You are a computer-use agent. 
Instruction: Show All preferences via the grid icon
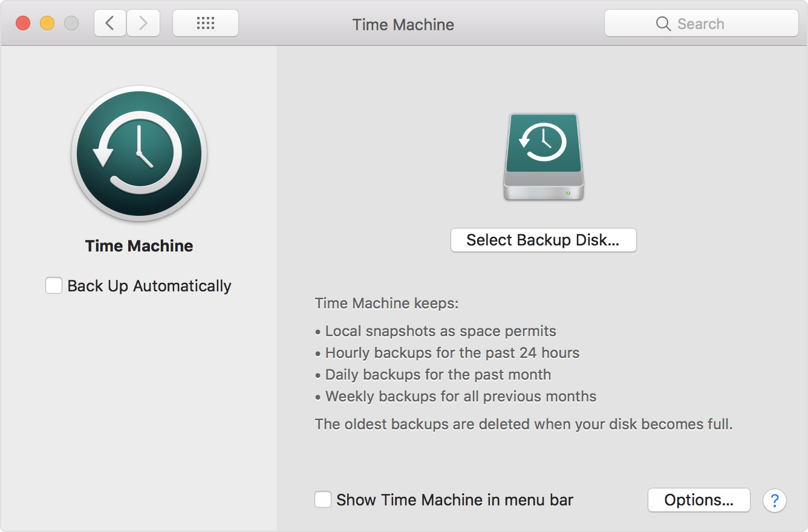click(205, 22)
